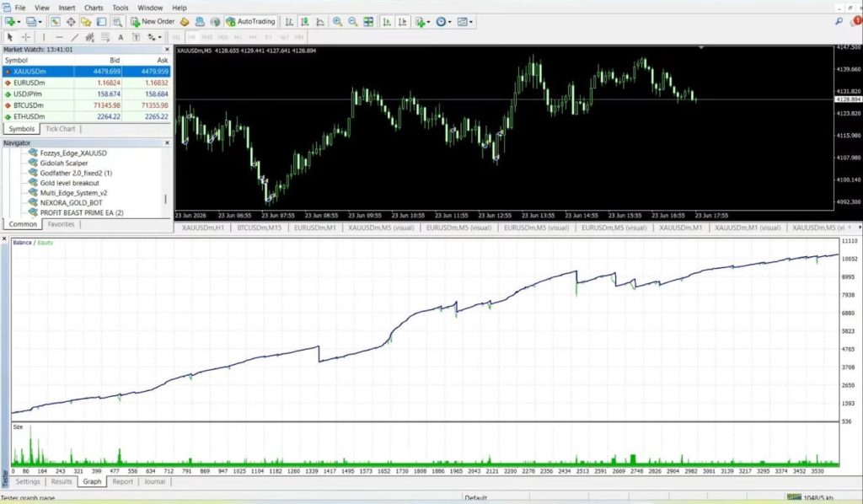Select the text label tool
The height and width of the screenshot is (504, 863).
click(136, 37)
